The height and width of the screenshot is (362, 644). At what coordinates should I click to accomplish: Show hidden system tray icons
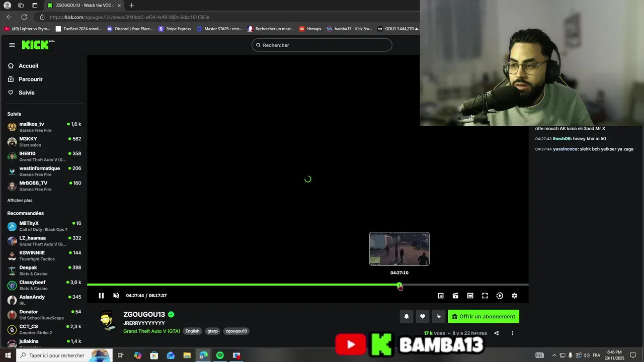click(x=554, y=355)
